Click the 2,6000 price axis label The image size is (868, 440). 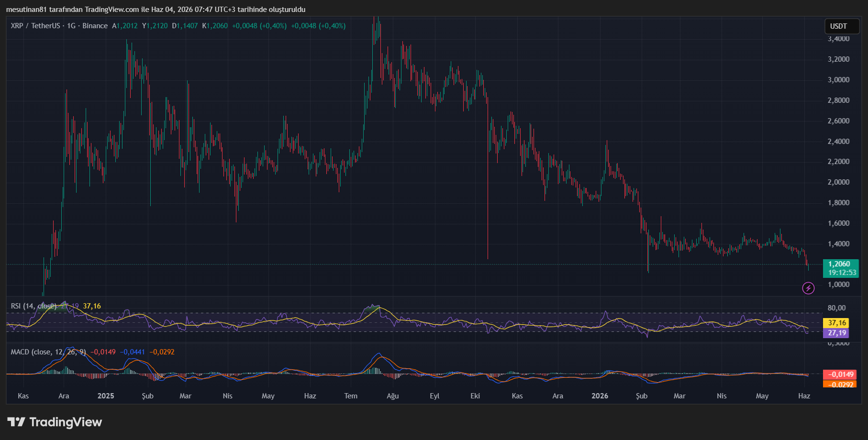839,121
